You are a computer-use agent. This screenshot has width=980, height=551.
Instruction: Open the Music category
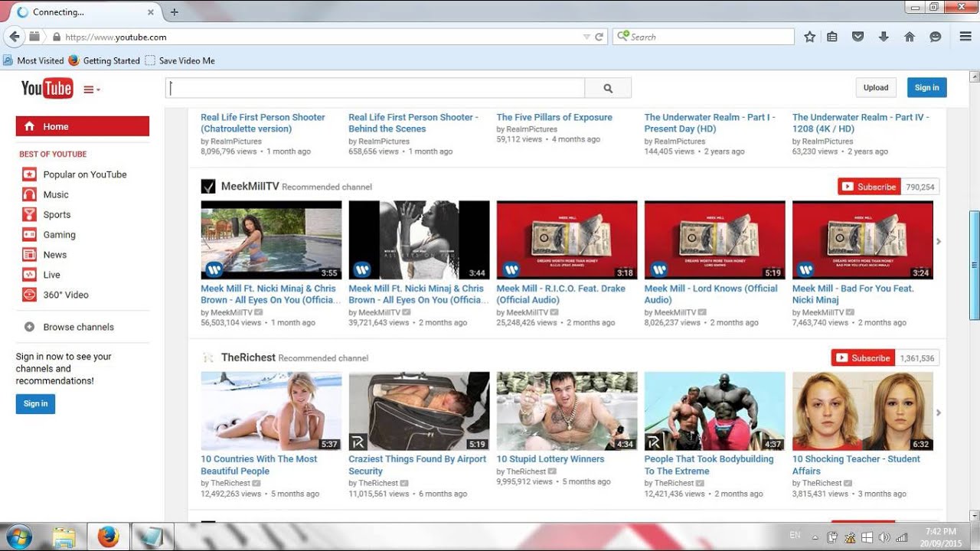56,195
